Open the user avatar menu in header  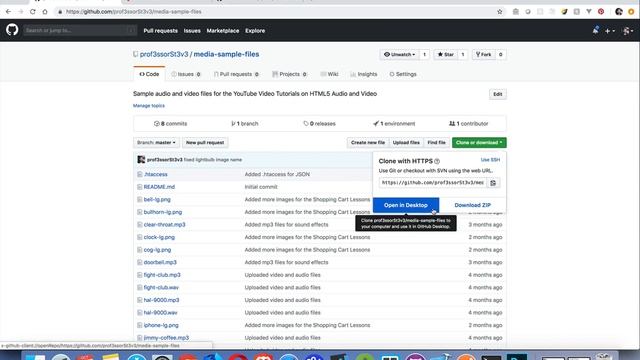point(628,31)
